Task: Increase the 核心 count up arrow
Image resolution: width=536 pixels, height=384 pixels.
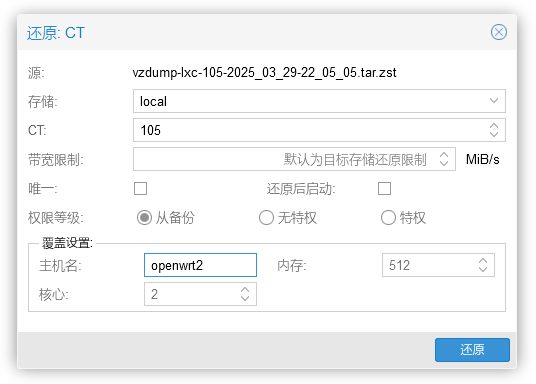Action: pyautogui.click(x=245, y=290)
